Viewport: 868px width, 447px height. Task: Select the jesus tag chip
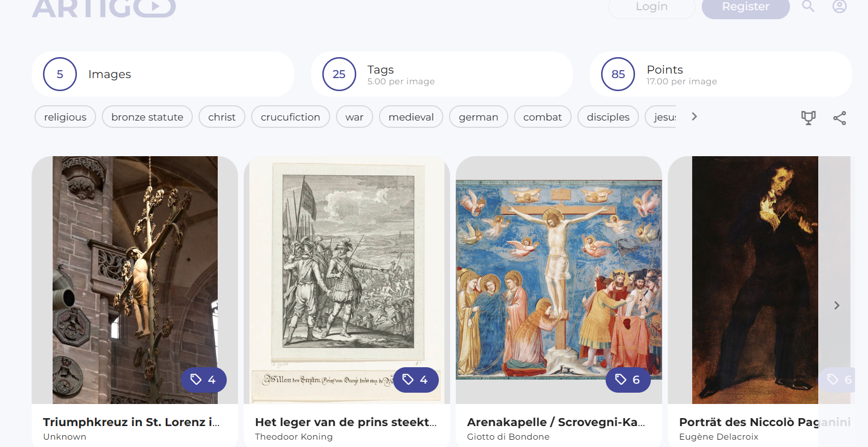pos(661,117)
